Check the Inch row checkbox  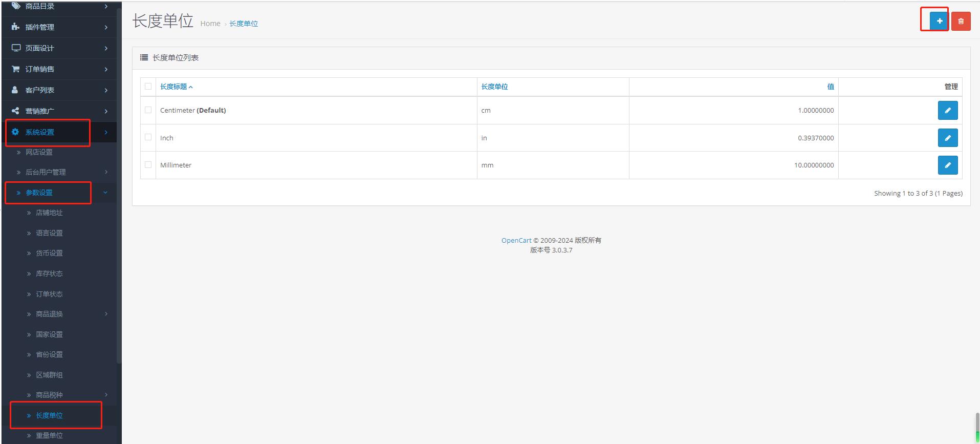(x=148, y=137)
